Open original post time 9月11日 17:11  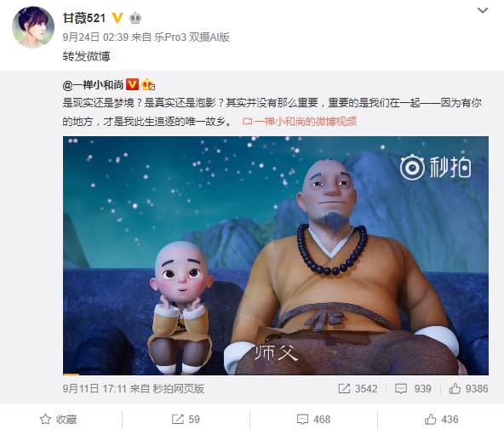pos(94,389)
